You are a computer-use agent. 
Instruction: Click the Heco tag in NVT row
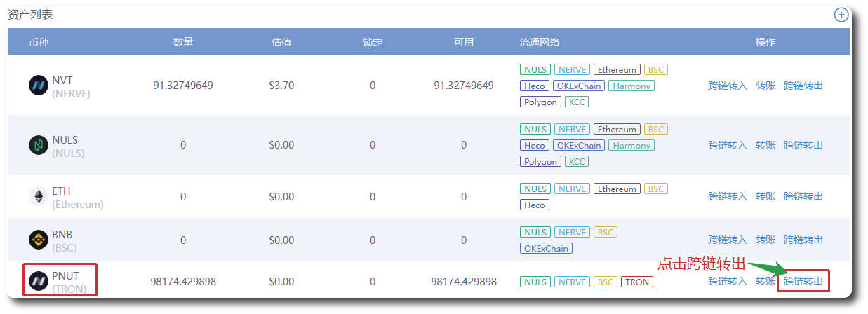tap(534, 86)
